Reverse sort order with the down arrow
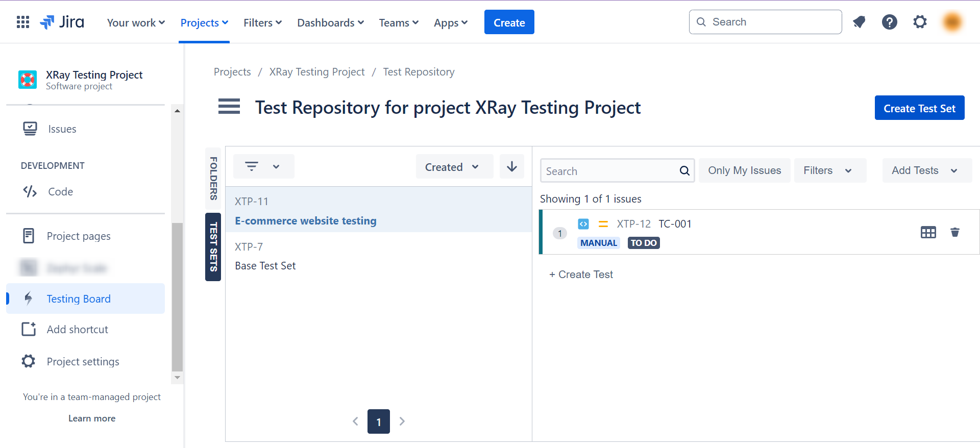 click(x=511, y=166)
